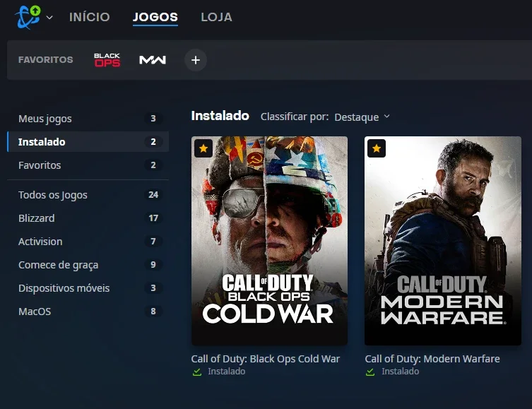Click the Battle.net logo icon

[28, 17]
